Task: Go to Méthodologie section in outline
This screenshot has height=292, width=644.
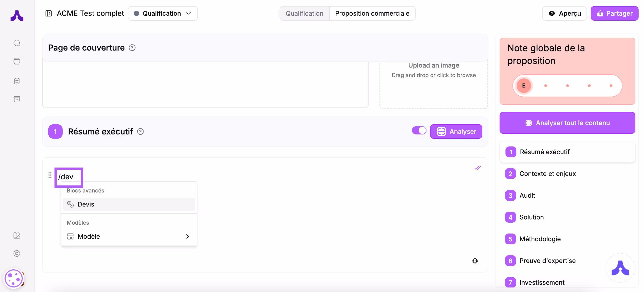Action: tap(540, 239)
